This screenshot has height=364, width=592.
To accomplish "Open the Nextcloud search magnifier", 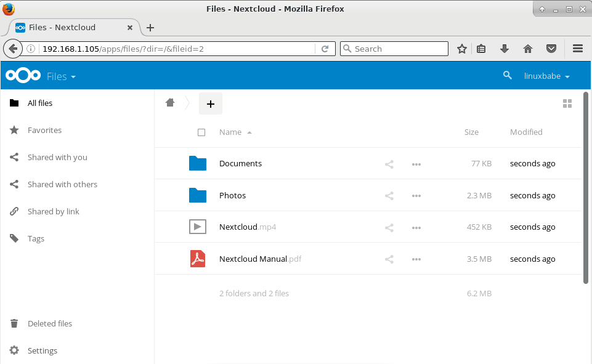I will pos(507,75).
